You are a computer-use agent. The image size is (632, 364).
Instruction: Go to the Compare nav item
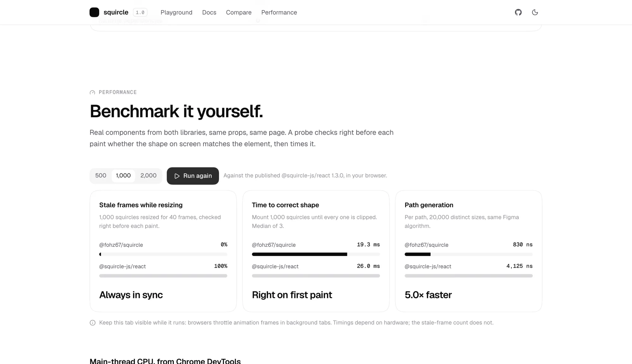point(239,12)
